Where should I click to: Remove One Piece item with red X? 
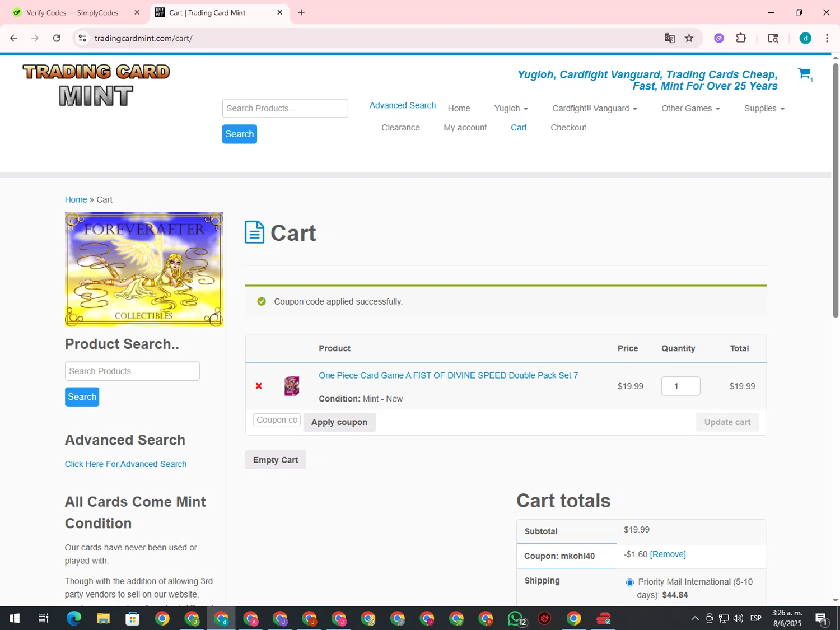coord(259,386)
